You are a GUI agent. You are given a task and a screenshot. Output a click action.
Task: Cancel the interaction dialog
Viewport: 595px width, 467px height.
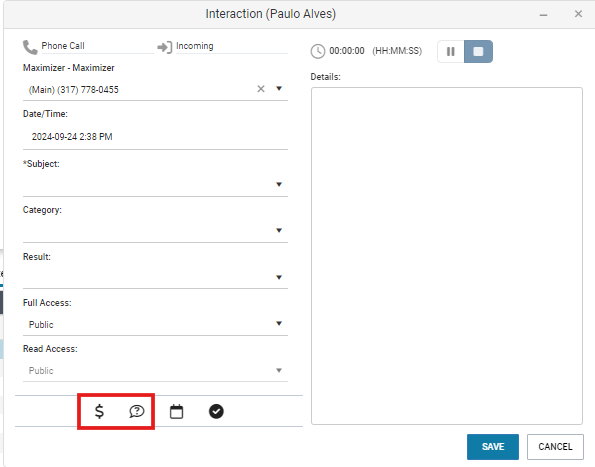[555, 447]
